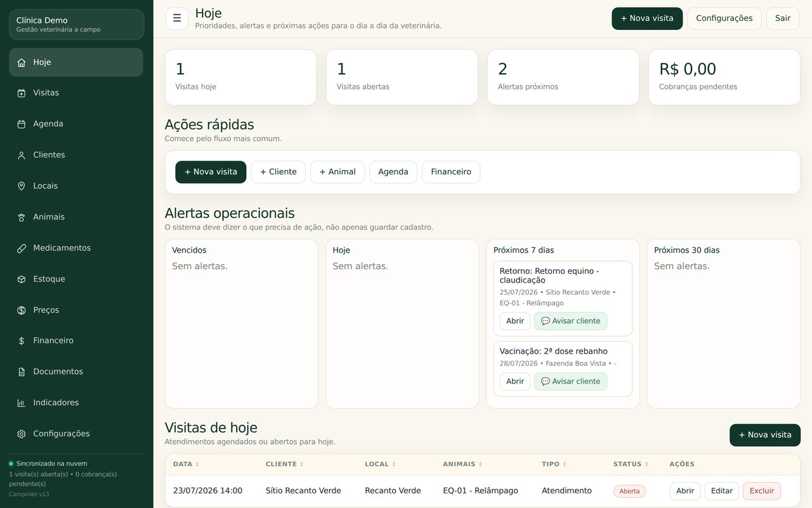Click the Clínica Demo clinic header card
Screen dimensions: 812x508
76,25
